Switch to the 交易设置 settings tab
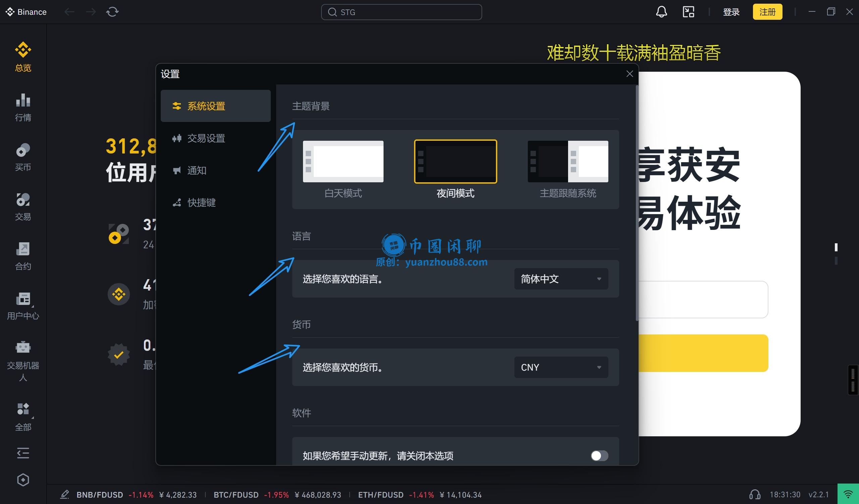The height and width of the screenshot is (504, 859). 206,138
